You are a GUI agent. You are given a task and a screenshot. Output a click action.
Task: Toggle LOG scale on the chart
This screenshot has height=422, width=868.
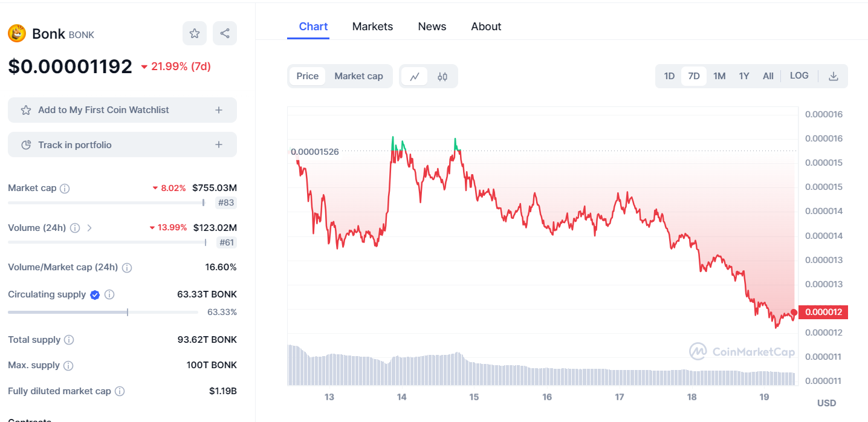click(x=799, y=76)
